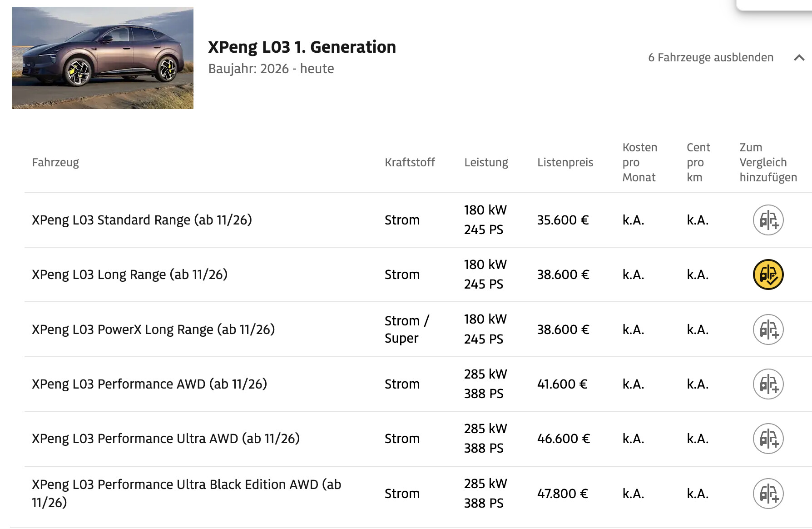Click 'Baujahr: 2026 - heute' text
Viewport: 812px width, 529px height.
(271, 69)
